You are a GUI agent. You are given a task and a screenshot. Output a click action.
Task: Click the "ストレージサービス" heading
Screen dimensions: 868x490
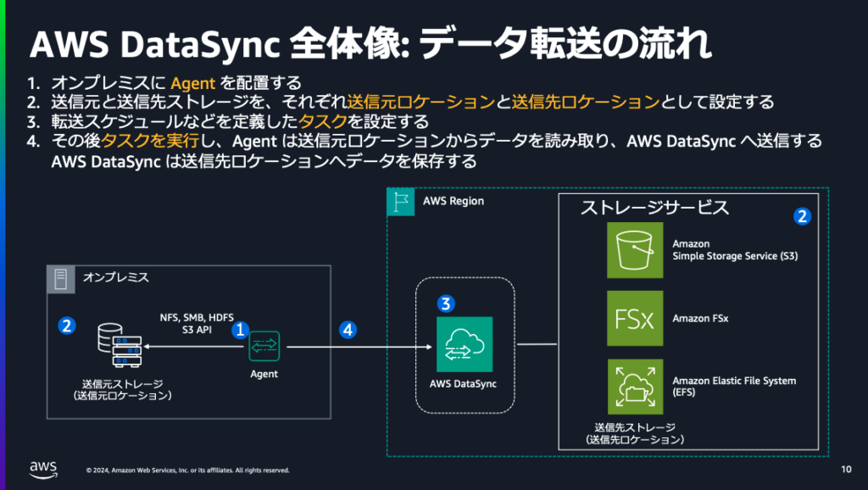click(x=654, y=208)
